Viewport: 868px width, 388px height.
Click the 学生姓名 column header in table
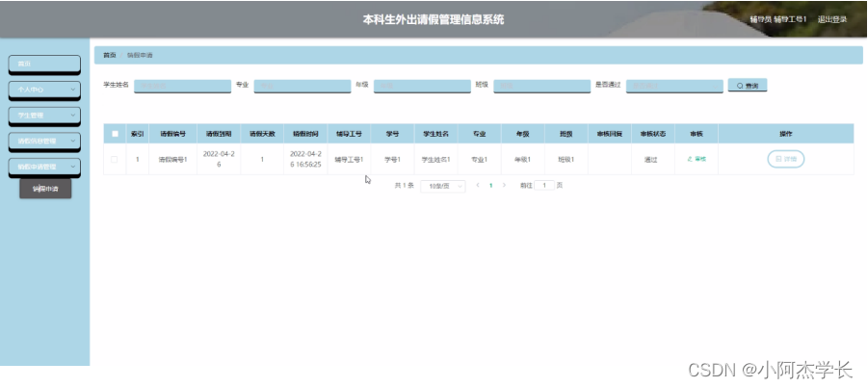click(435, 134)
